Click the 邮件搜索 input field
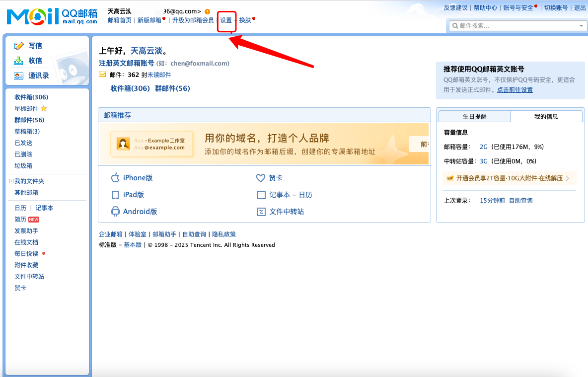This screenshot has width=588, height=377. click(517, 26)
